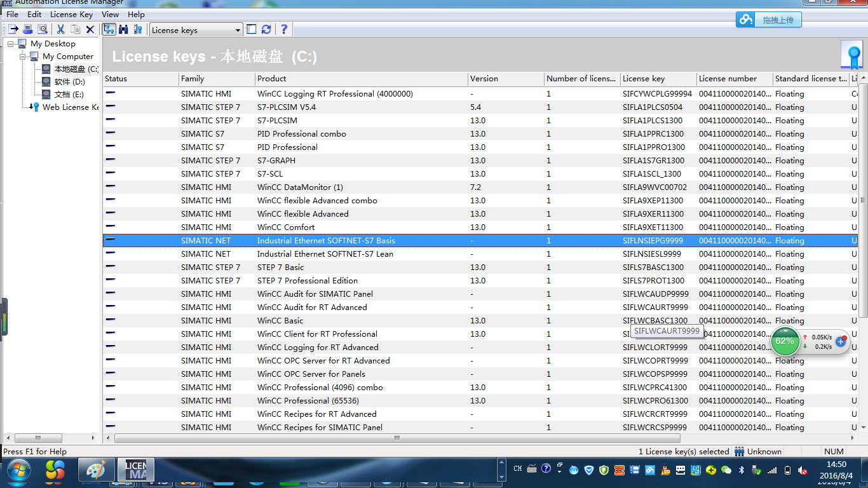The width and height of the screenshot is (868, 488).
Task: Open Print Preview from the toolbar
Action: pos(42,29)
